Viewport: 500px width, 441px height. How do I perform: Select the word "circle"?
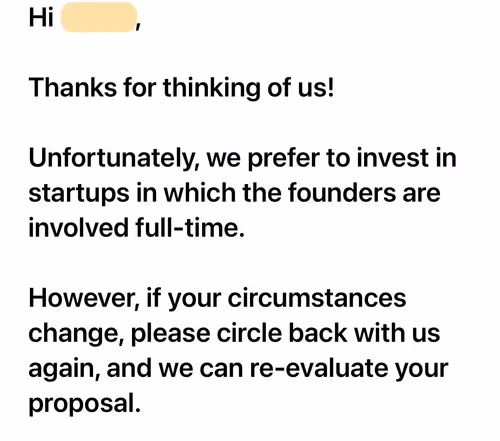[x=249, y=333]
